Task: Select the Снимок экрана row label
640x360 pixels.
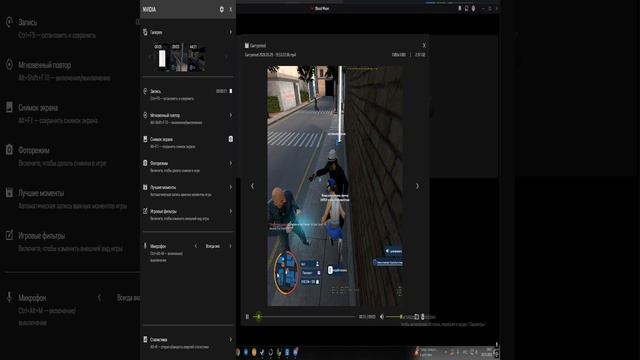Action: tap(161, 140)
